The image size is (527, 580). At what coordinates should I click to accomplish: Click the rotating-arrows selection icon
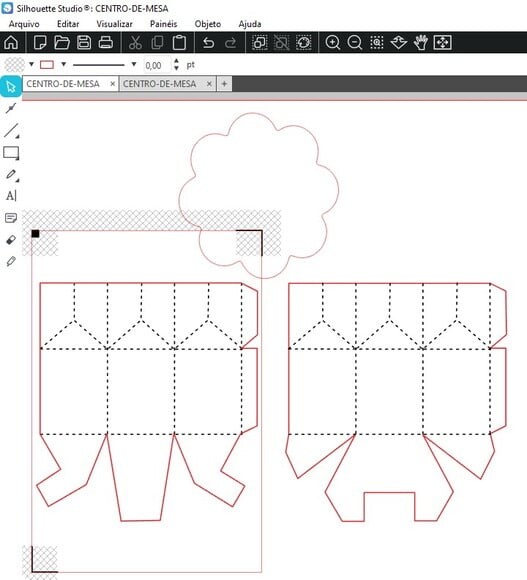(x=304, y=43)
